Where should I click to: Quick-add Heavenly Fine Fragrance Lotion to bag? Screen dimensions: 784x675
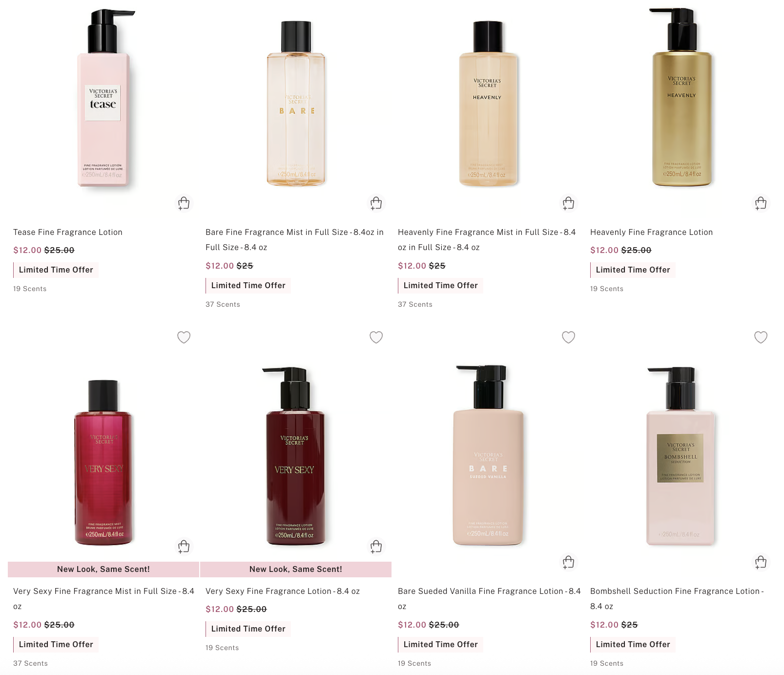point(761,203)
